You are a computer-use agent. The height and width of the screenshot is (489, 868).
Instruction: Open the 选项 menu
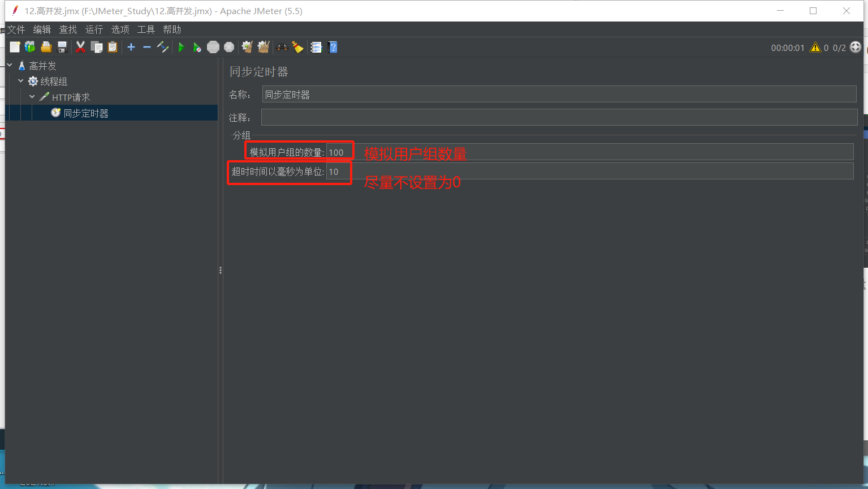pyautogui.click(x=120, y=29)
